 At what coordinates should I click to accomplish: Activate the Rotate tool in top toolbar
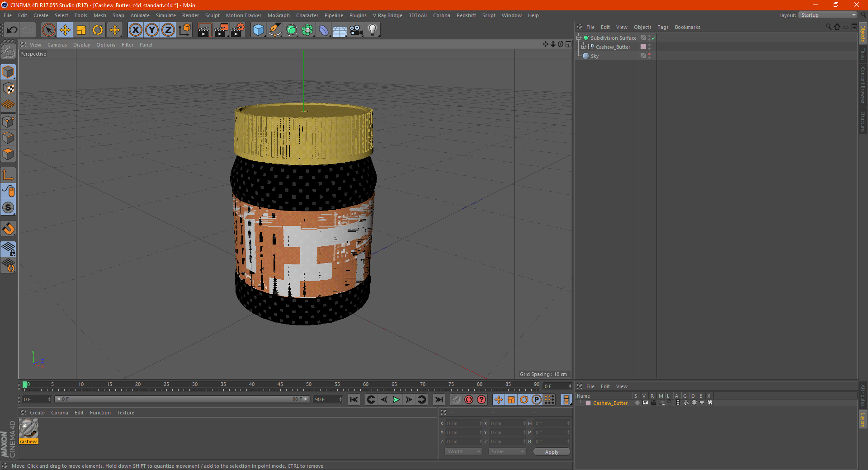pyautogui.click(x=98, y=30)
